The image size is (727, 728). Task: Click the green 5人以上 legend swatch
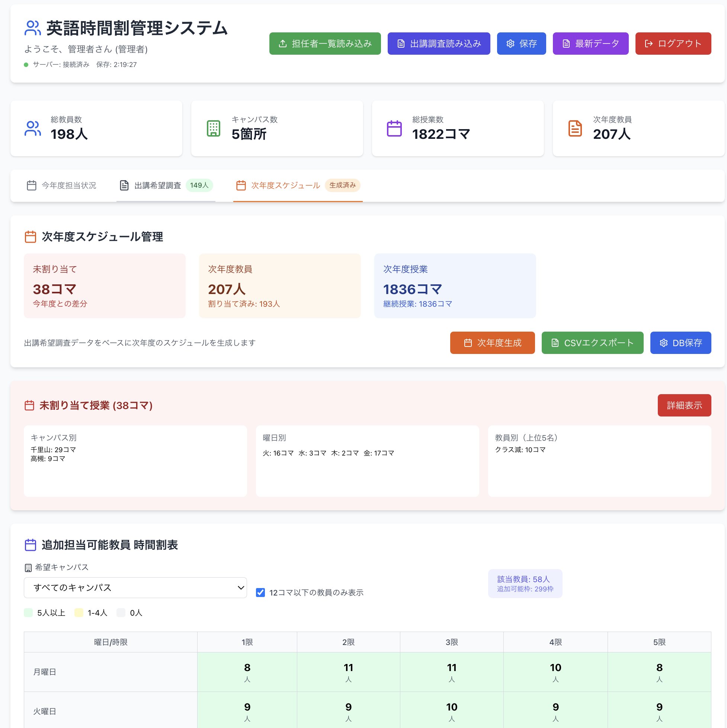(28, 613)
